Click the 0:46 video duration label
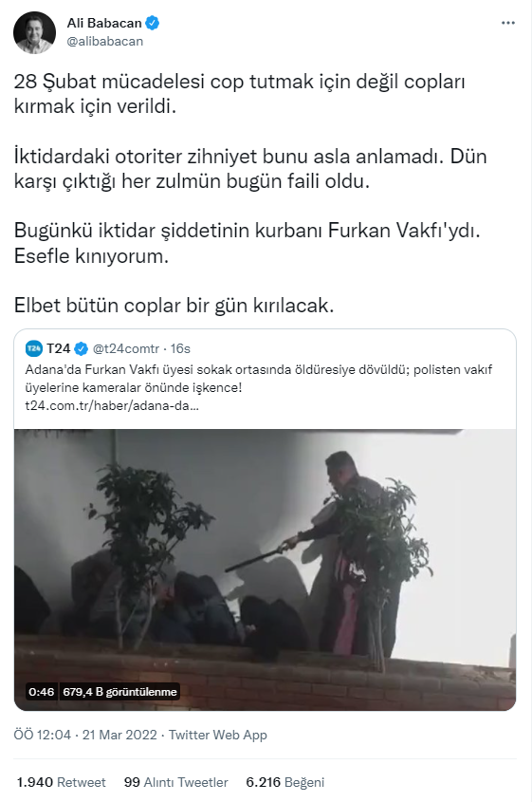This screenshot has width=532, height=802. [x=42, y=692]
